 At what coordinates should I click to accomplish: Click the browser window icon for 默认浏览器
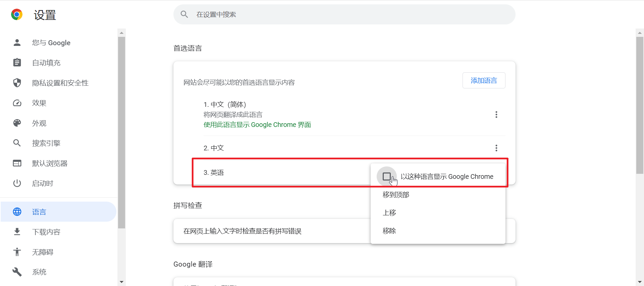[x=17, y=163]
